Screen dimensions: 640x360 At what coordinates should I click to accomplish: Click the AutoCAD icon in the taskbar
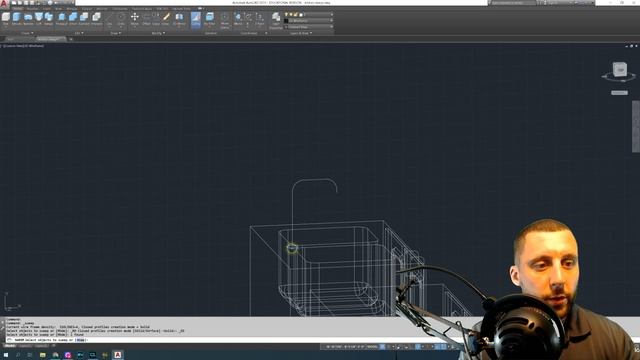(118, 355)
